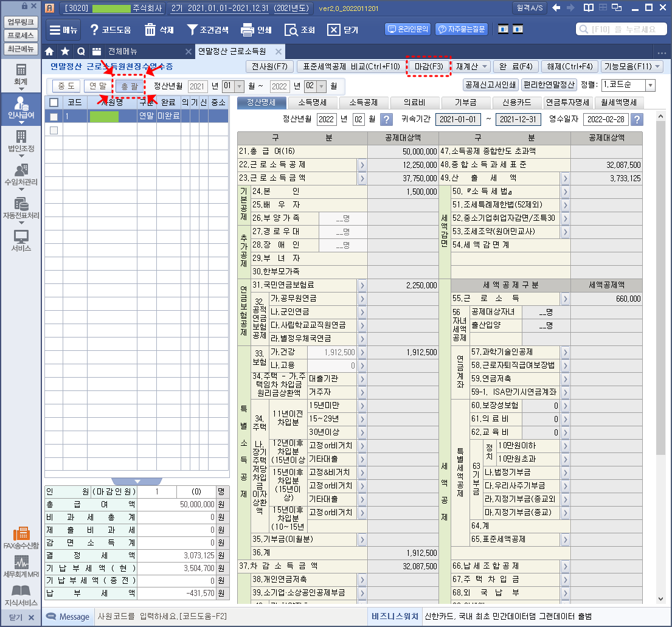This screenshot has width=672, height=627.
Task: Switch to the 소득명세 tab
Action: click(x=313, y=102)
